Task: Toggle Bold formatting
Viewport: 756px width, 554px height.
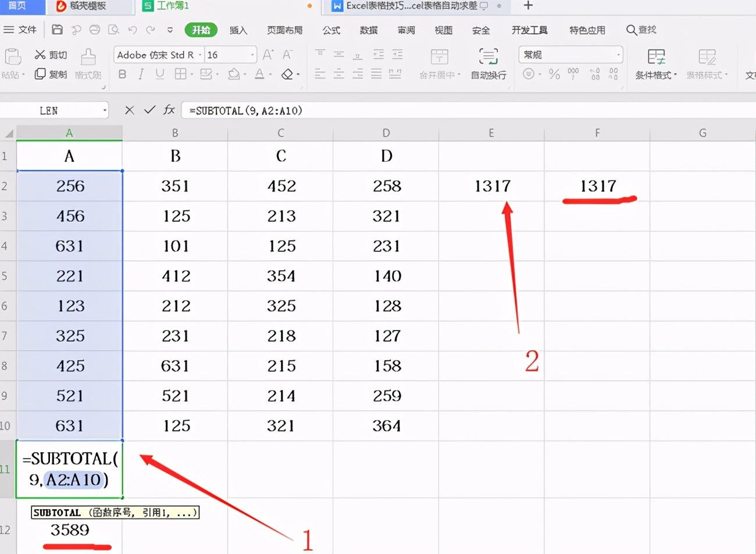Action: pyautogui.click(x=122, y=74)
